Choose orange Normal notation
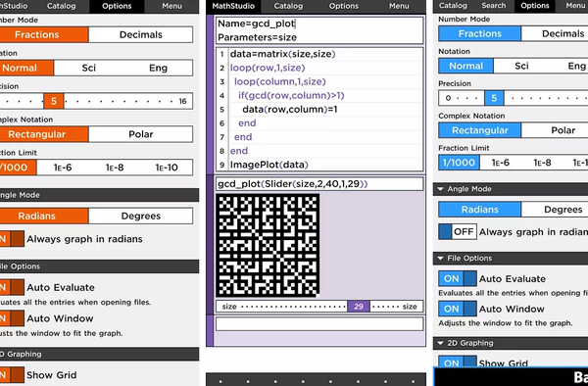Image resolution: width=588 pixels, height=386 pixels. tap(26, 68)
